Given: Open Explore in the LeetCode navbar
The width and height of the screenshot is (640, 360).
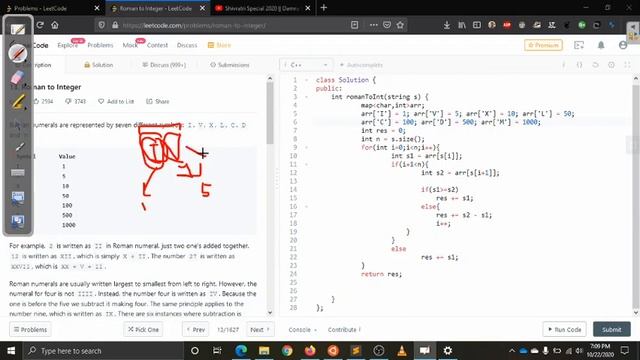Looking at the screenshot, I should tap(68, 45).
